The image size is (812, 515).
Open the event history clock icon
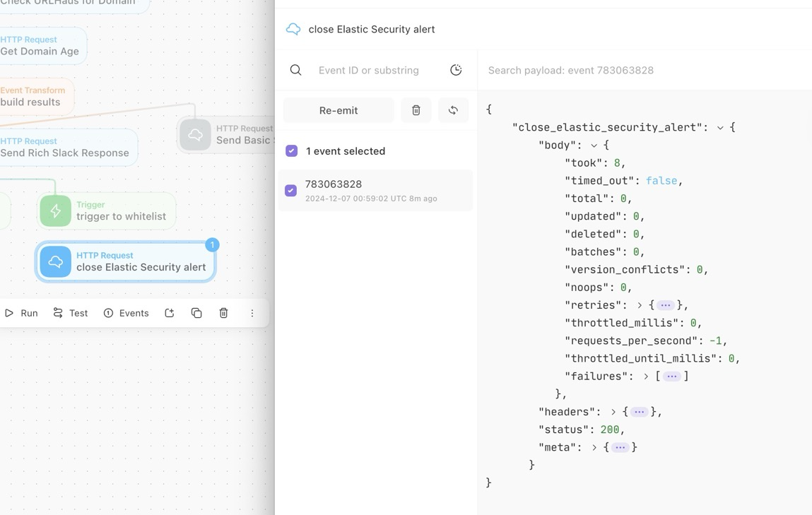pos(456,70)
